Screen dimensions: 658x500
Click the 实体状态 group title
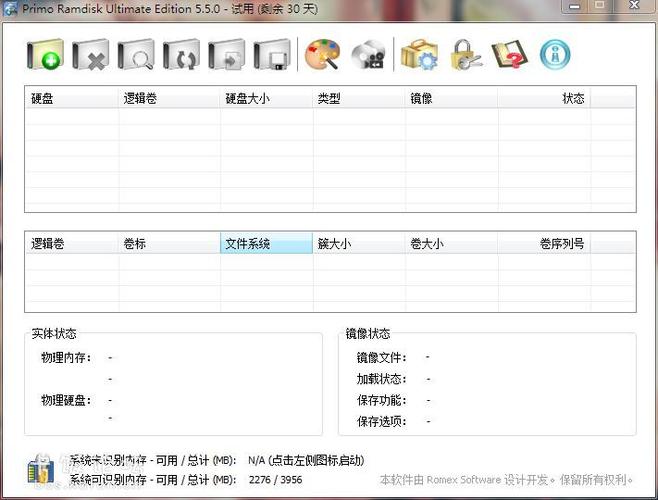54,334
